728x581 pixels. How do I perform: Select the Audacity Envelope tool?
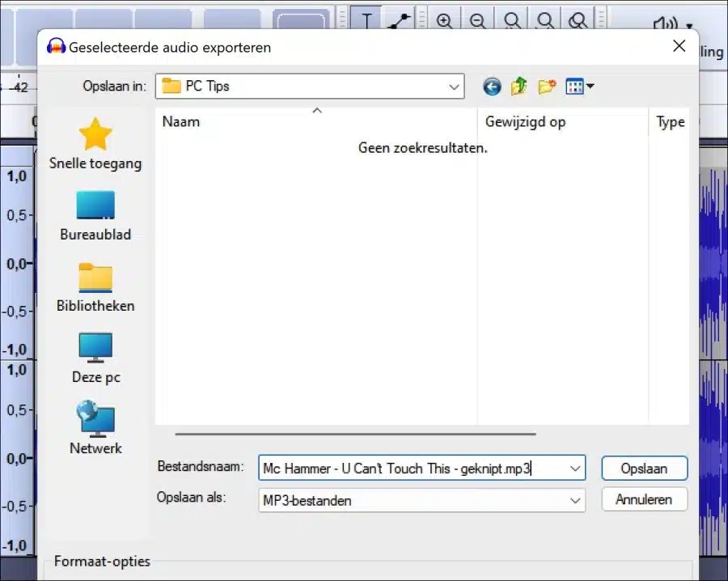(x=399, y=20)
